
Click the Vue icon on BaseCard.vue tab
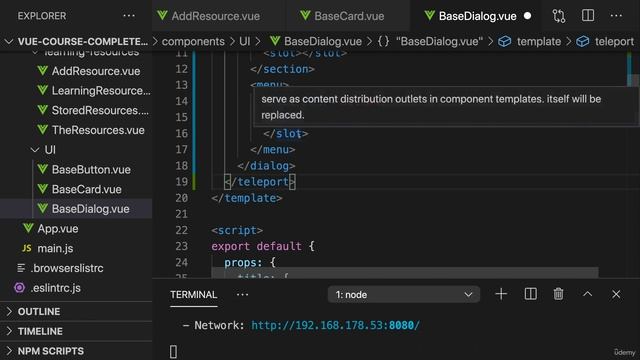[305, 16]
